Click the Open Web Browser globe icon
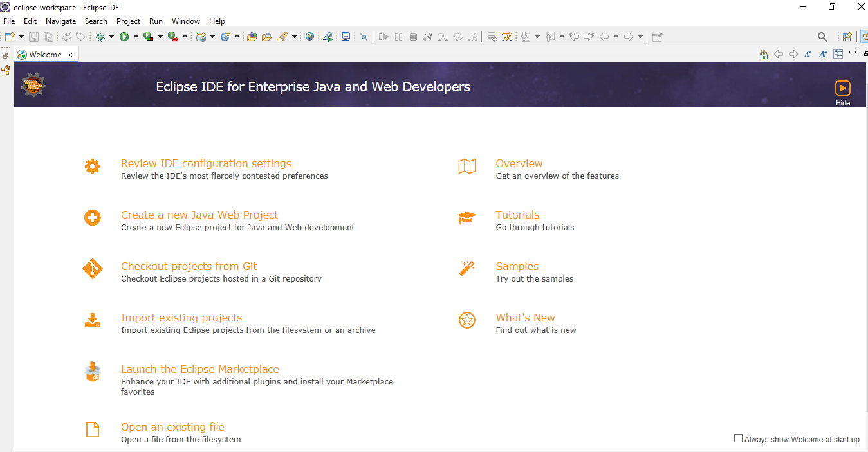 [x=309, y=37]
